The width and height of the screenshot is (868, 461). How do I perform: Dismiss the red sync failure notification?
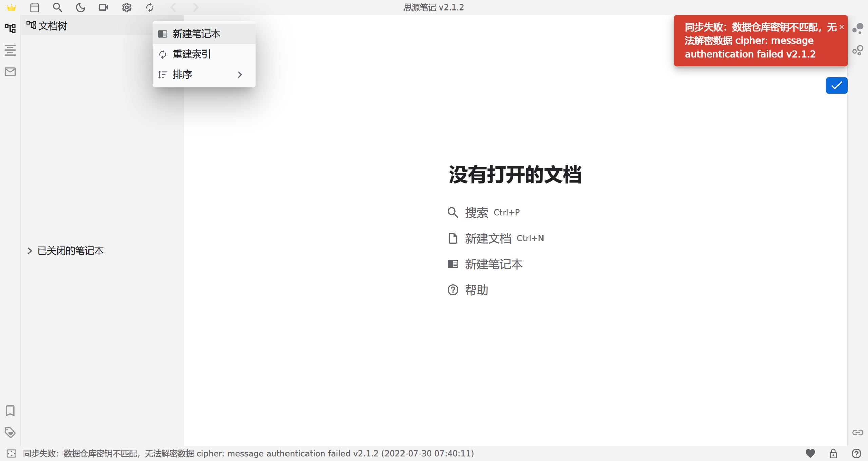(841, 27)
